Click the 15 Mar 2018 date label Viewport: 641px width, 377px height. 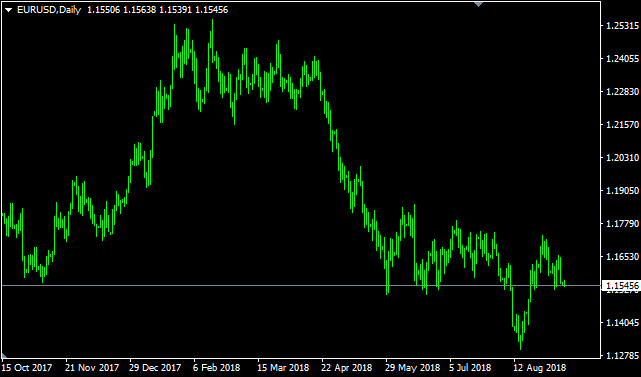pyautogui.click(x=283, y=368)
